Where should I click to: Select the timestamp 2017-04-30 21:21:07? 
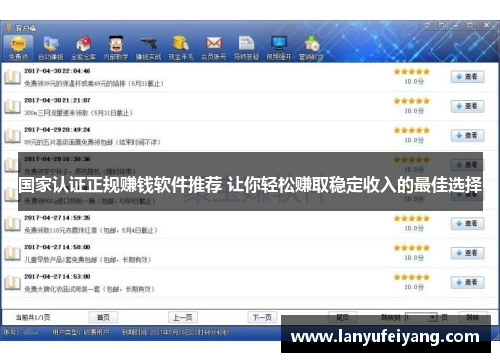point(57,100)
